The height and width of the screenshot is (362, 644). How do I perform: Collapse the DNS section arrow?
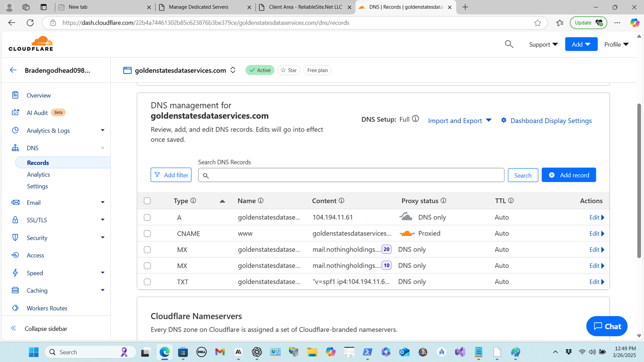[103, 148]
